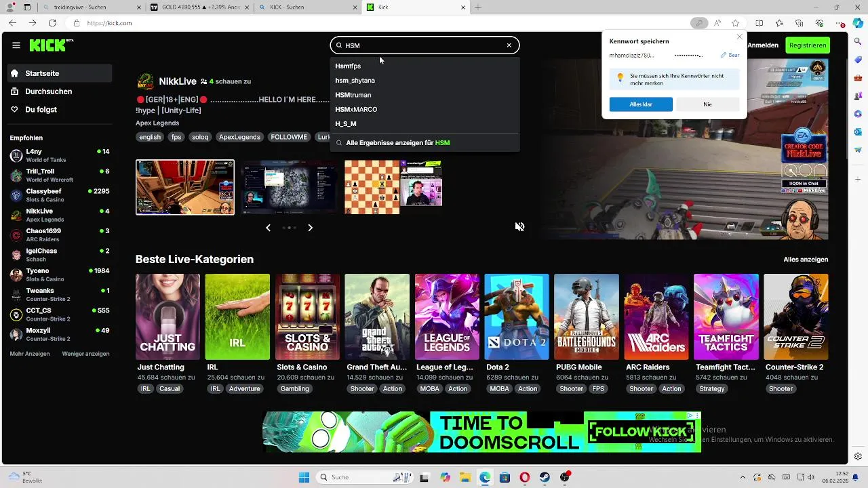Click the password key icon in address bar
This screenshot has height=488, width=868.
699,23
